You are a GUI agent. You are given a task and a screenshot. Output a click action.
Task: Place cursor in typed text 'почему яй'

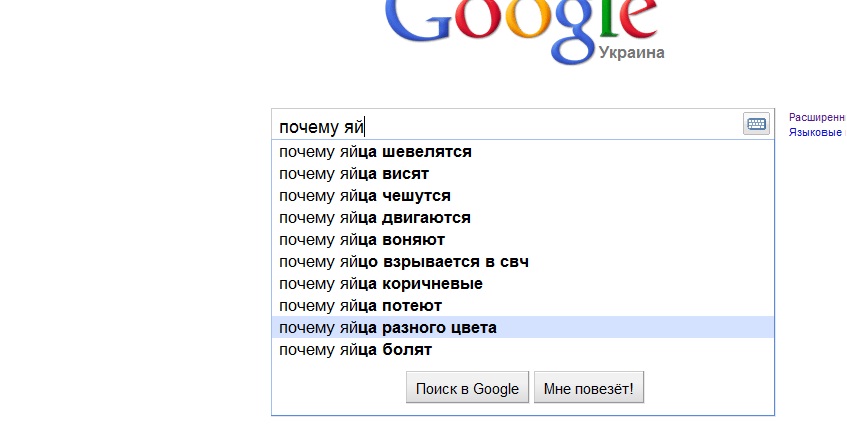pos(322,127)
